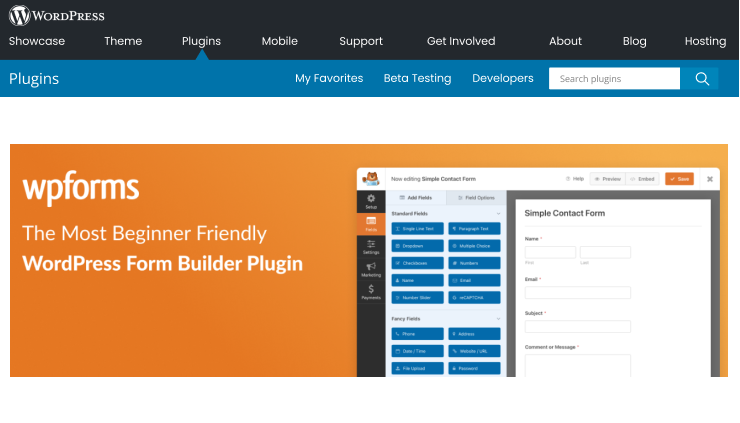
Task: Go to Beta Testing
Action: coord(417,78)
